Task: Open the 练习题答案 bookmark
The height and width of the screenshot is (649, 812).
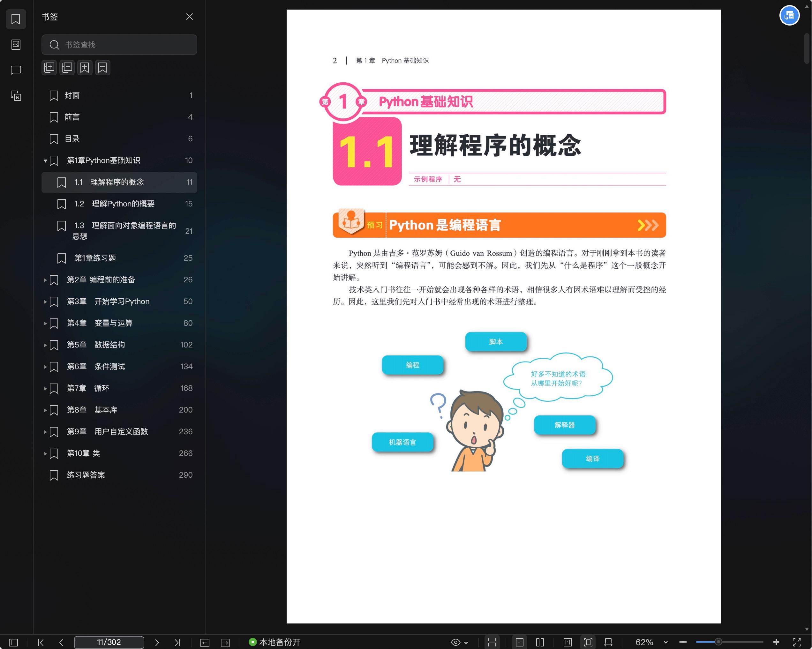Action: 119,475
